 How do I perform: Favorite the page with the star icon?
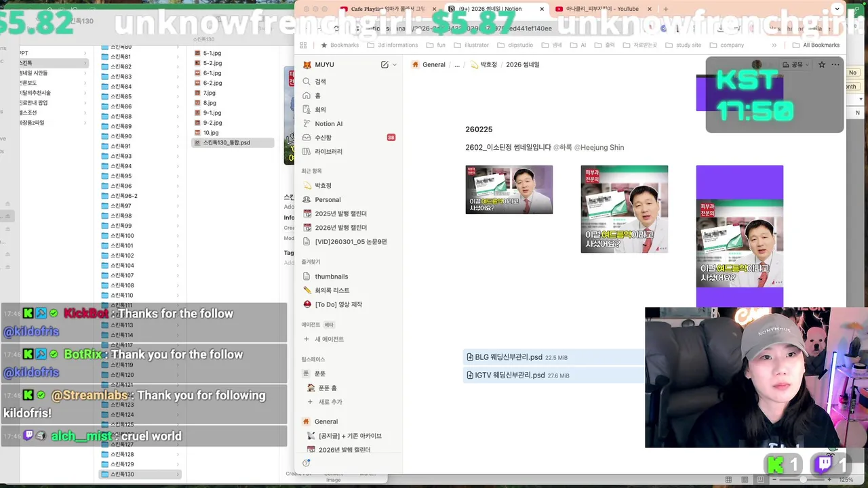click(x=822, y=64)
